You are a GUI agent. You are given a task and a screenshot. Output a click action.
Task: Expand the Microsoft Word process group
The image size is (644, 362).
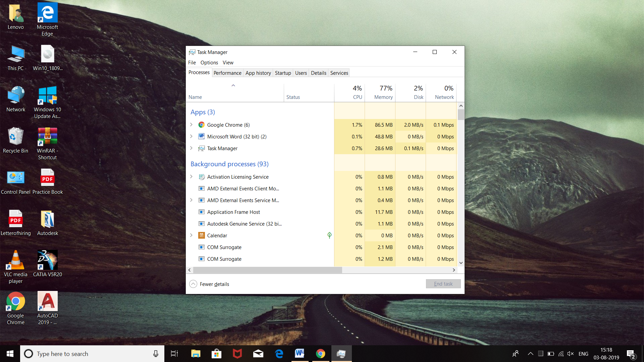[x=191, y=136]
